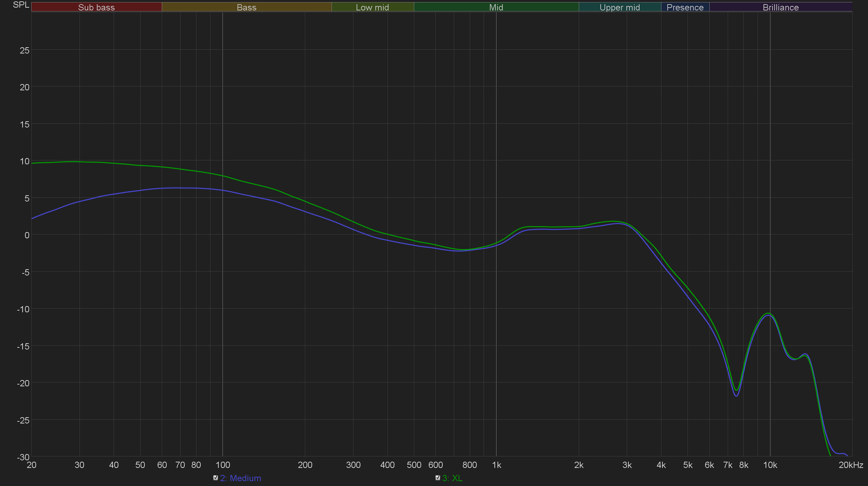Select the Bass band header
868x486 pixels.
(247, 7)
